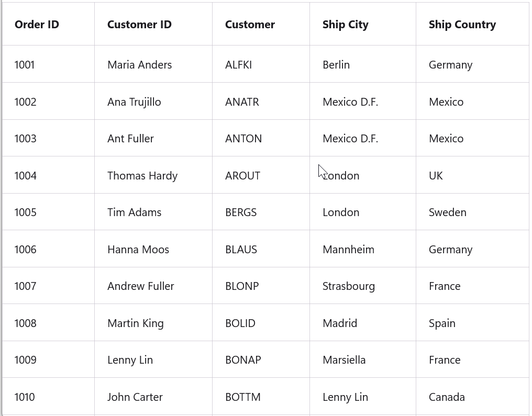Click the ANTON customer cell

pyautogui.click(x=243, y=139)
